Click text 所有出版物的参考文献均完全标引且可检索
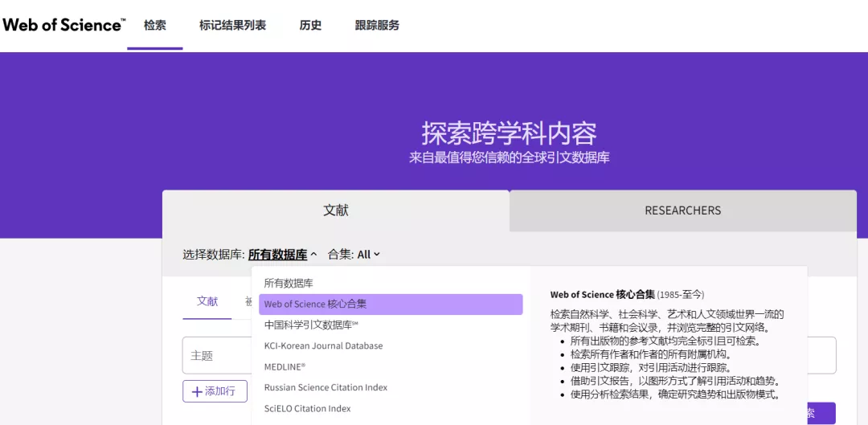868x425 pixels. 666,341
